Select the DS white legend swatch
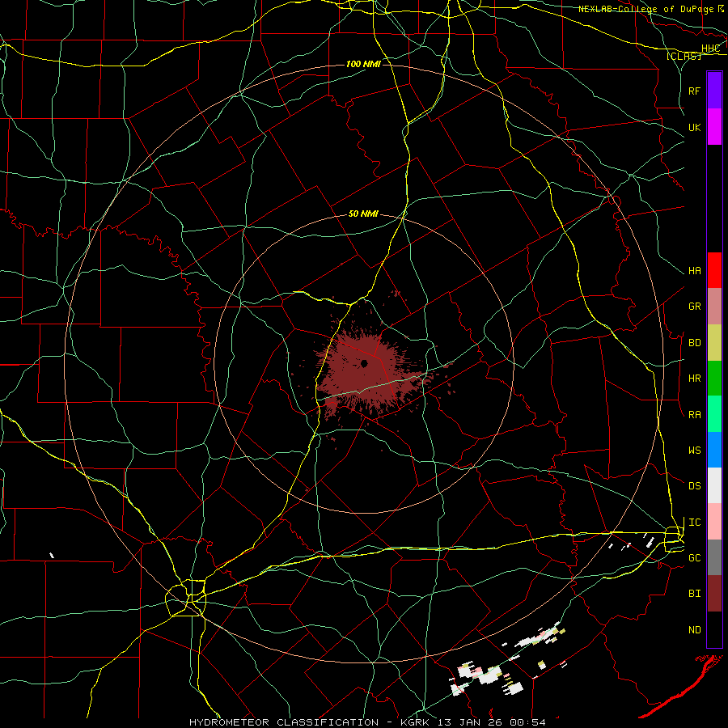The height and width of the screenshot is (728, 728). click(714, 485)
